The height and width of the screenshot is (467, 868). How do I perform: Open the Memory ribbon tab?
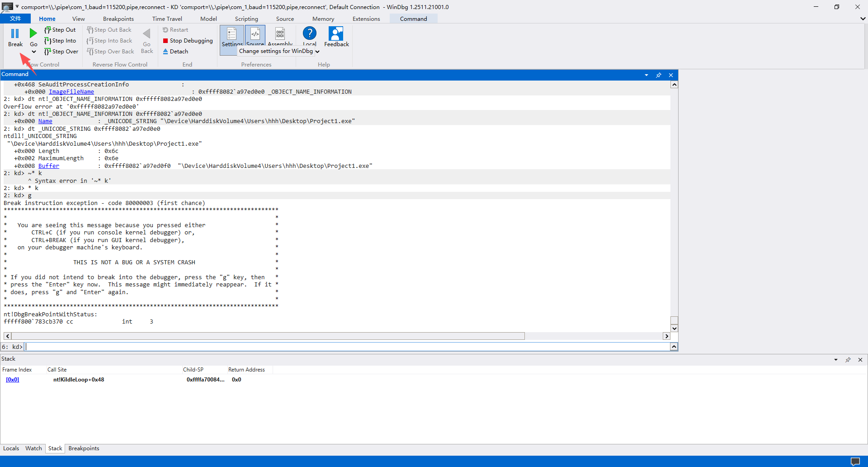tap(323, 19)
